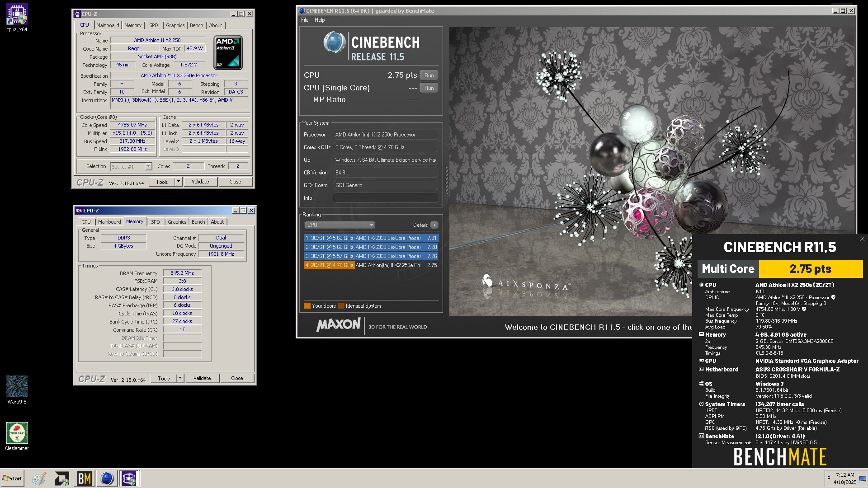The width and height of the screenshot is (868, 488).
Task: Click the BenchMate System Timers icon
Action: 702,404
